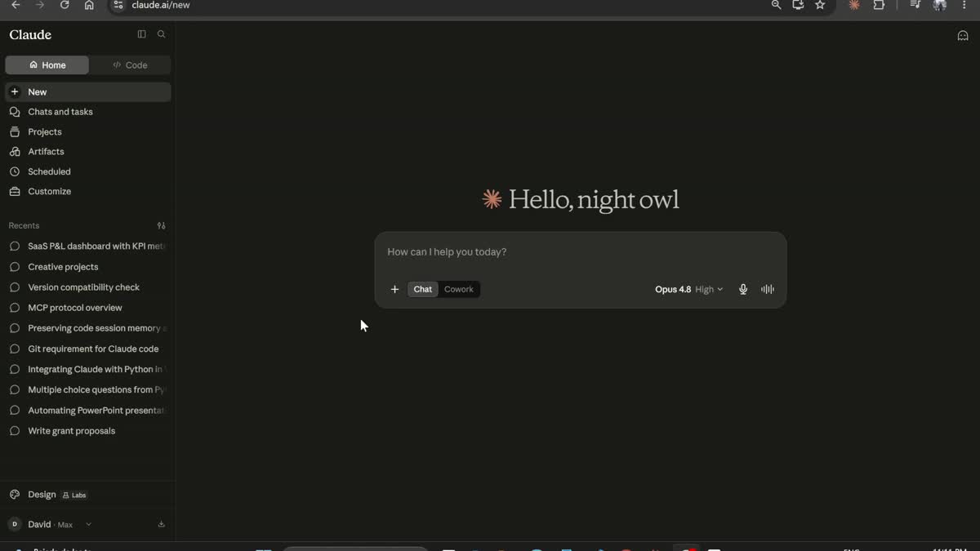Screen dimensions: 980x551
Task: Click the Recents filter icon
Action: click(161, 225)
